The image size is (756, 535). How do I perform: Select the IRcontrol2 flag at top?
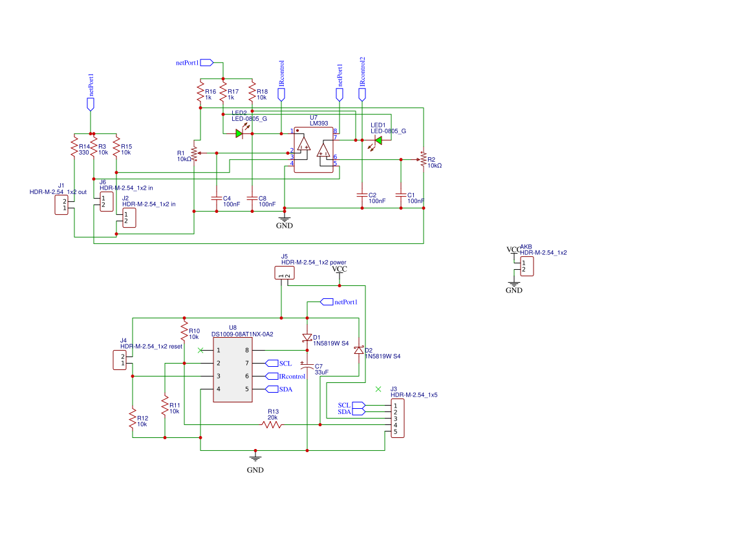point(362,94)
